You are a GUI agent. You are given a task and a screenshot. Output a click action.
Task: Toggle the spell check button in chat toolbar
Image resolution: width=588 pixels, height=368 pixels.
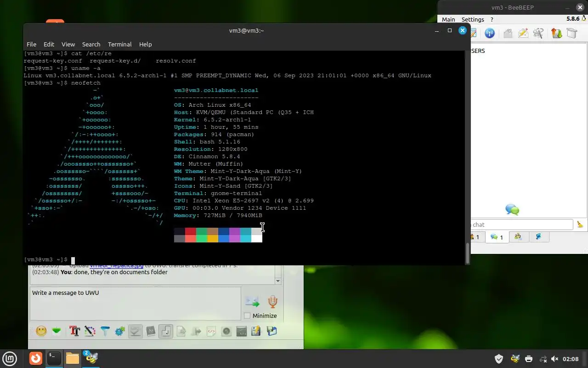(x=136, y=331)
